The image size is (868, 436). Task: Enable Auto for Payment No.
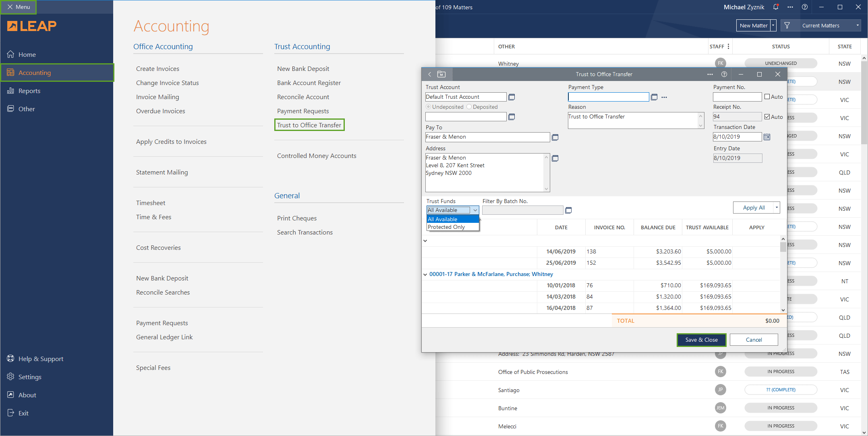pyautogui.click(x=767, y=97)
